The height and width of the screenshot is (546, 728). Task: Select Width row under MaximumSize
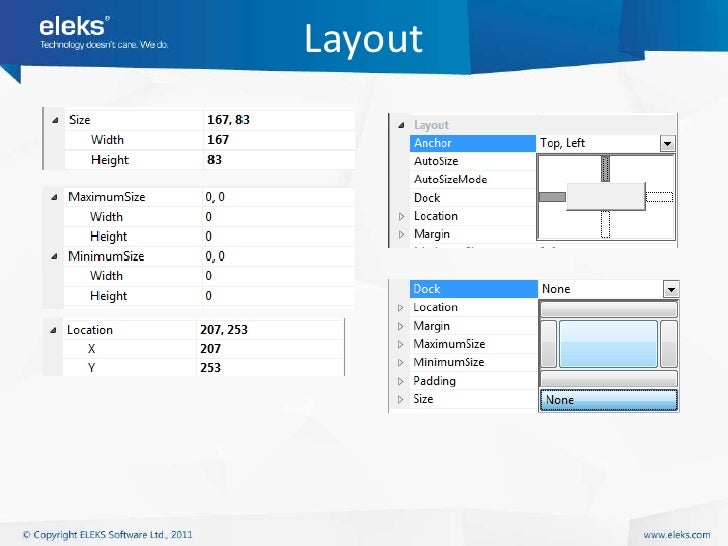tap(209, 217)
